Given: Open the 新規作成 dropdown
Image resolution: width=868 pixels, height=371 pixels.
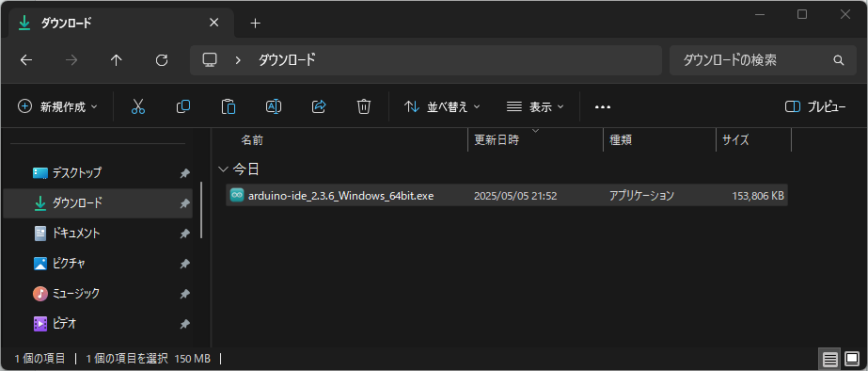Looking at the screenshot, I should (x=57, y=106).
